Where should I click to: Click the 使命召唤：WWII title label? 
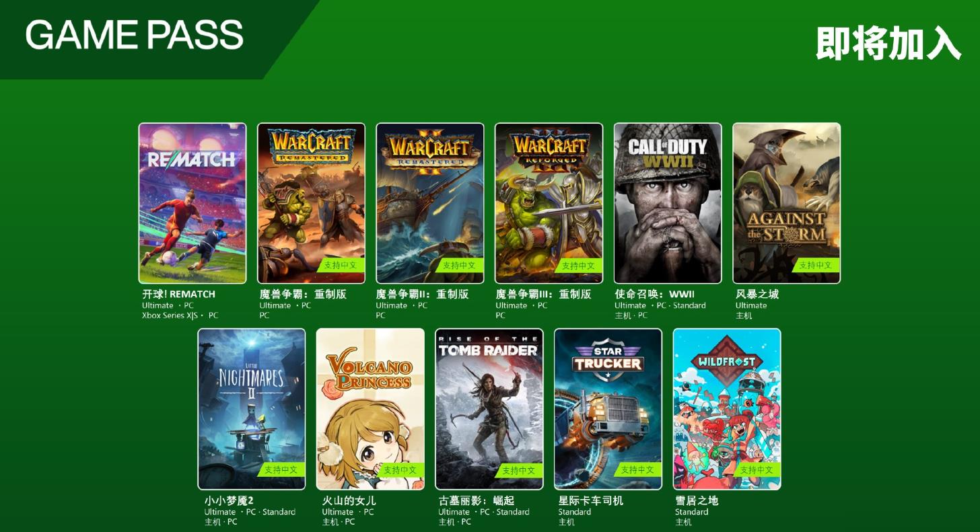[654, 294]
